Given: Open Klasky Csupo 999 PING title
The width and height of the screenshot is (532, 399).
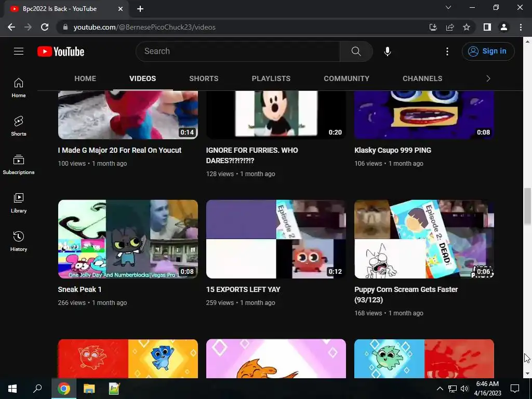Looking at the screenshot, I should click(393, 150).
